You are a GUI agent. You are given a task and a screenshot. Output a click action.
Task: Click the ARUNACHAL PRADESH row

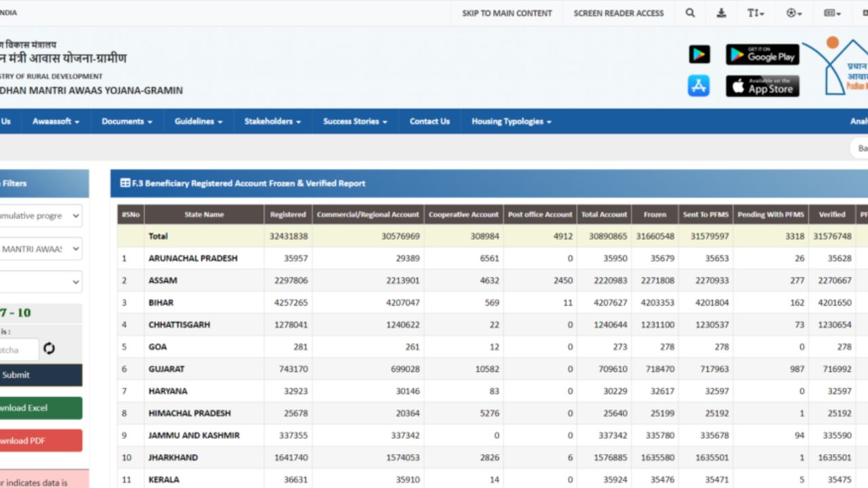tap(492, 258)
